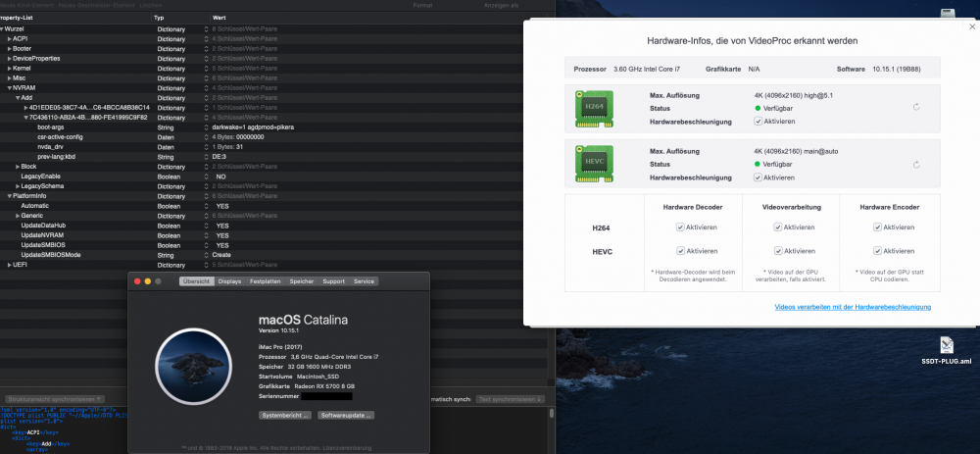Collapse the NVRAM dictionary
The image size is (980, 454).
[x=10, y=88]
